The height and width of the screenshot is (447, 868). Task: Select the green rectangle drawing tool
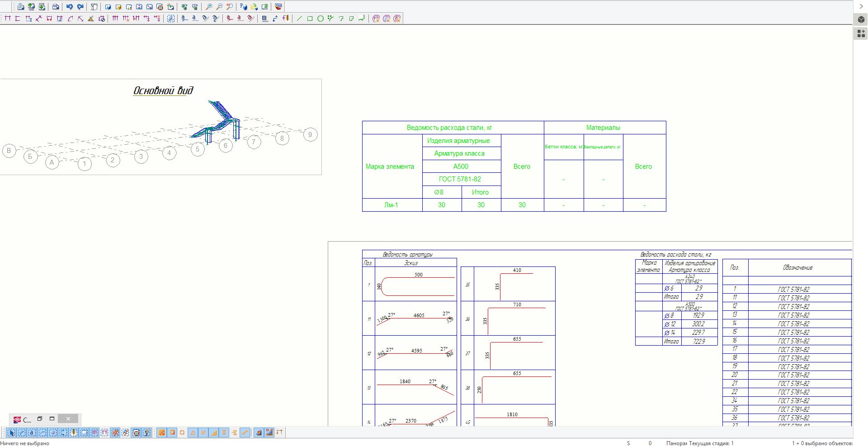(x=310, y=19)
